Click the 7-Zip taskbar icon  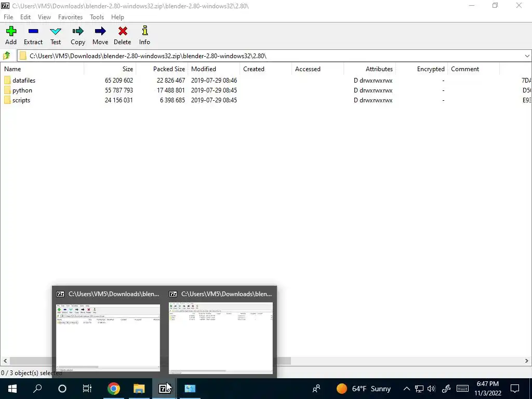(x=164, y=389)
